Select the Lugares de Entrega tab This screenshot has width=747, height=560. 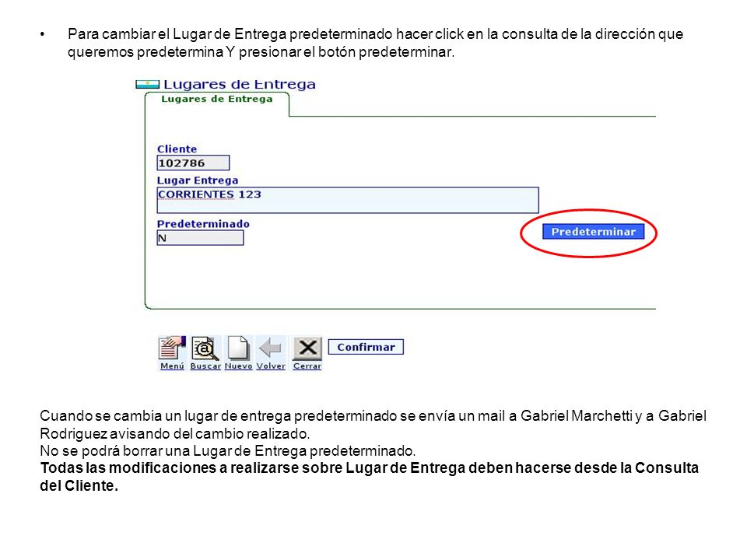point(217,99)
